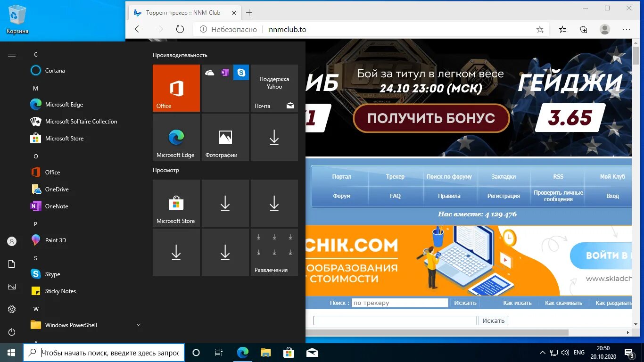Viewport: 644px width, 362px height.
Task: Open Поиск по форуму
Action: click(x=449, y=177)
